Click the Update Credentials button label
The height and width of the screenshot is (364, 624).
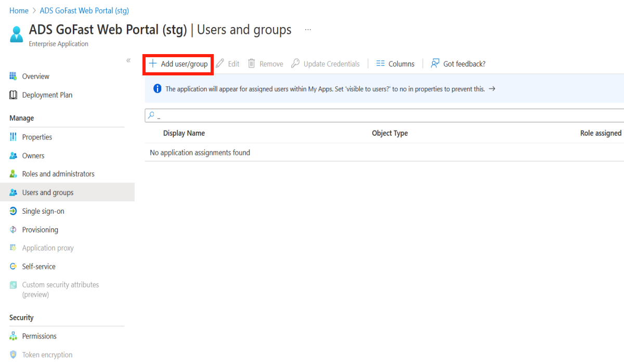(332, 64)
